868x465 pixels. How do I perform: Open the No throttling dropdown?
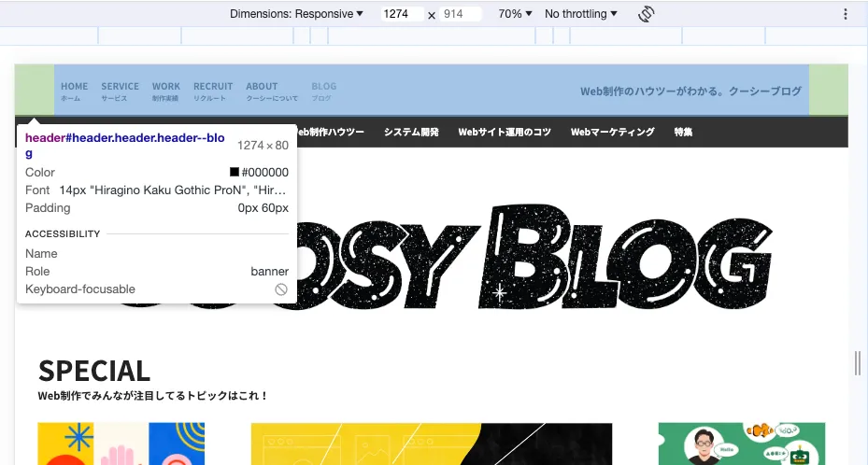581,14
